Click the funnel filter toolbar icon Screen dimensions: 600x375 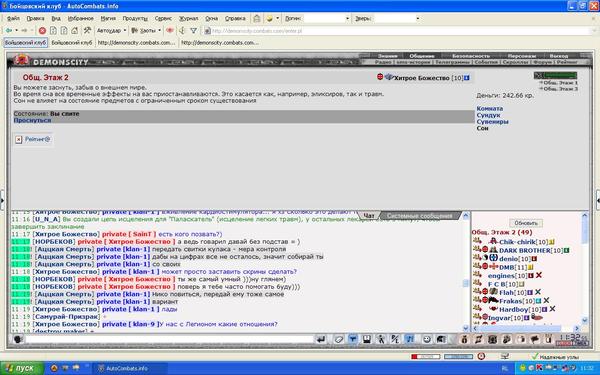(x=194, y=31)
